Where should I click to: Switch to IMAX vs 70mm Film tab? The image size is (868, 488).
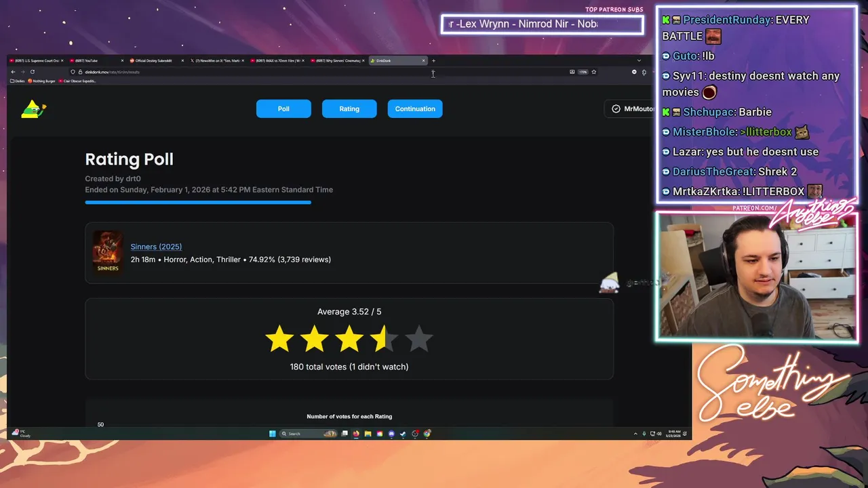point(278,60)
